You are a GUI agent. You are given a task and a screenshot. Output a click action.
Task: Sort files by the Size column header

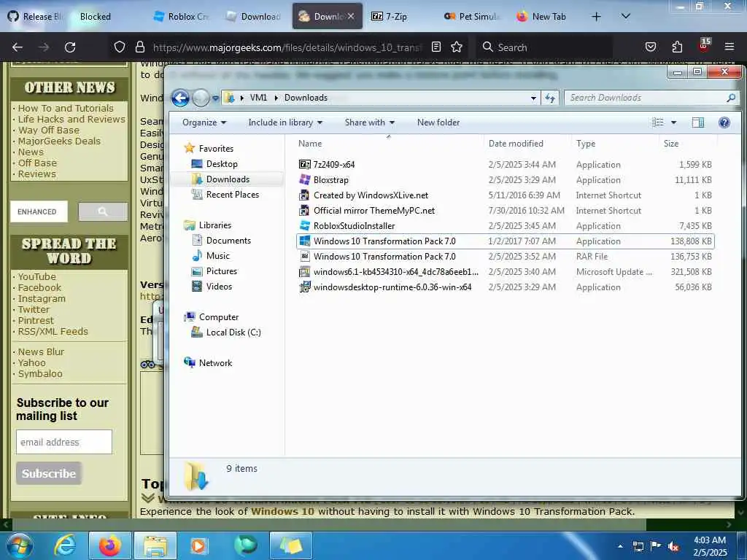coord(671,144)
